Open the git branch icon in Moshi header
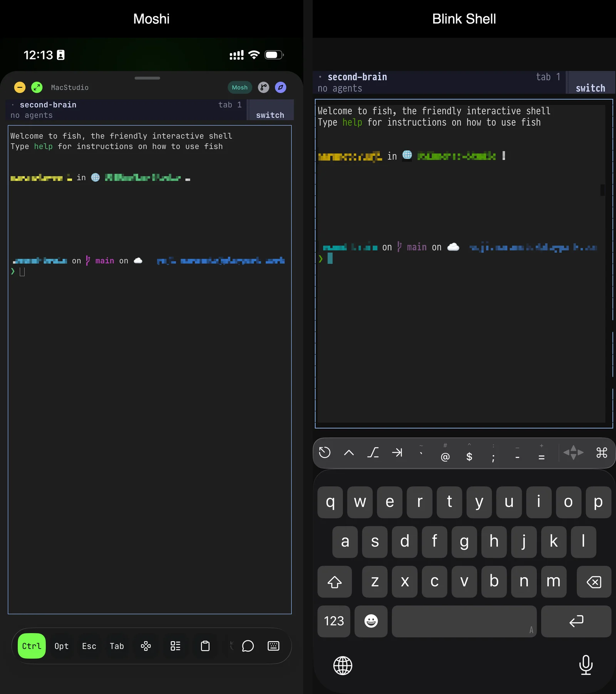 point(263,87)
